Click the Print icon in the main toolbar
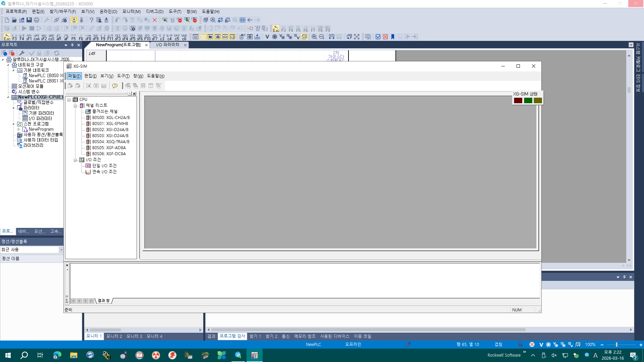Image resolution: width=644 pixels, height=362 pixels. [37, 20]
